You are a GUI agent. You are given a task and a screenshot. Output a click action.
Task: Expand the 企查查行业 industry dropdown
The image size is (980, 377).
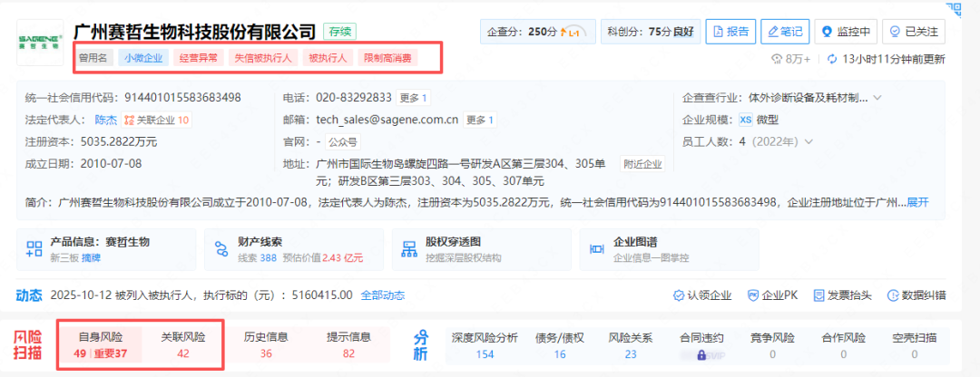tap(877, 98)
